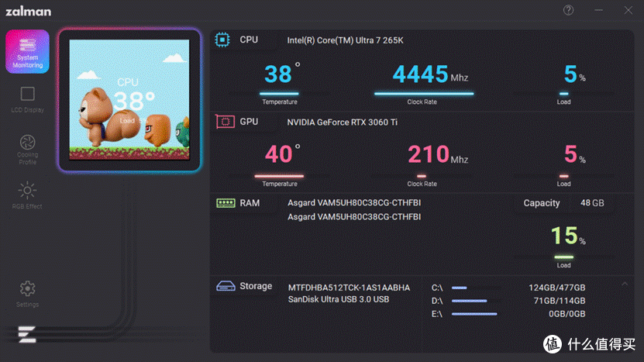Click the D:\ drive usage bar
Viewport: 644px width, 362px height.
coord(470,301)
